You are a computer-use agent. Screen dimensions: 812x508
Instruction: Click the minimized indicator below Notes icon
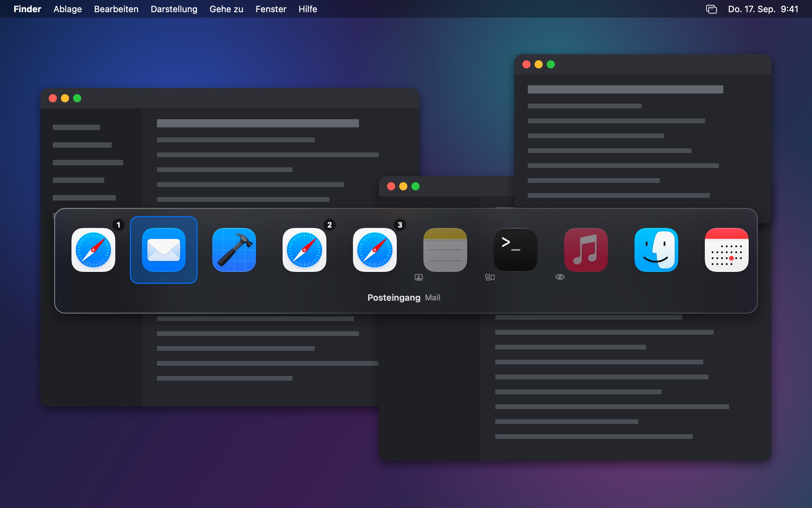click(419, 277)
